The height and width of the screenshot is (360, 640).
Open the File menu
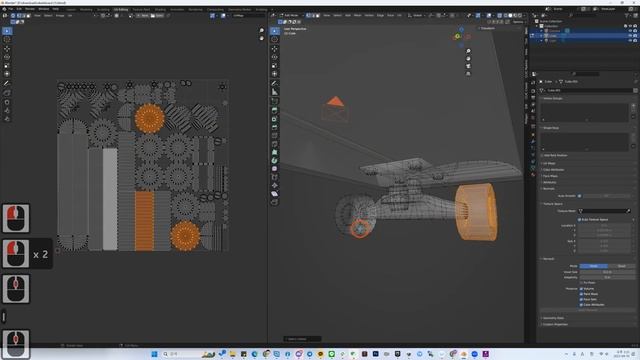11,9
